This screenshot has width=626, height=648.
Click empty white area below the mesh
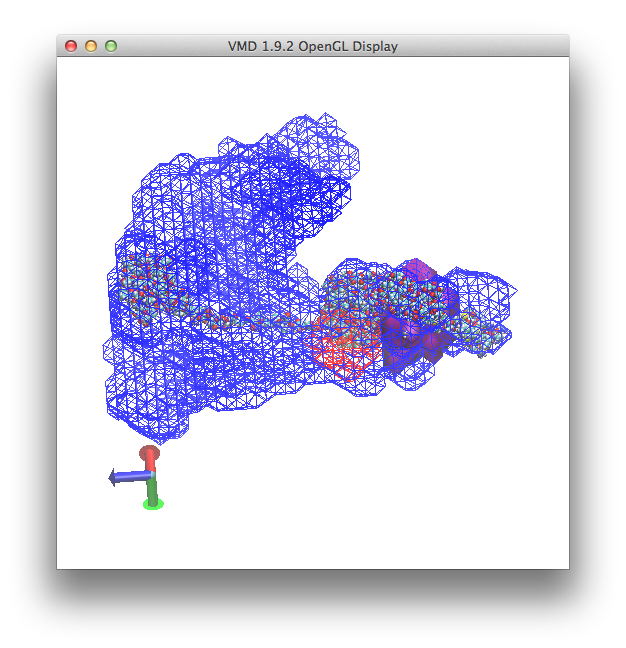click(350, 500)
